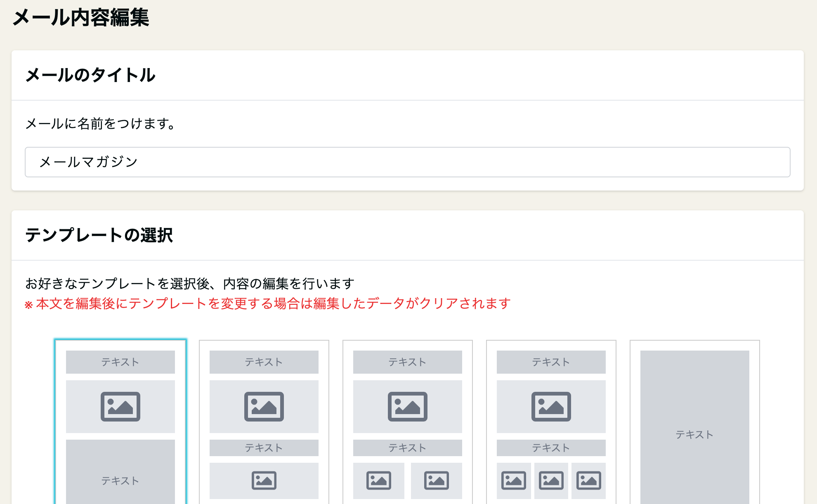Select the first template with text-image-text layout
The width and height of the screenshot is (817, 504).
(x=120, y=422)
